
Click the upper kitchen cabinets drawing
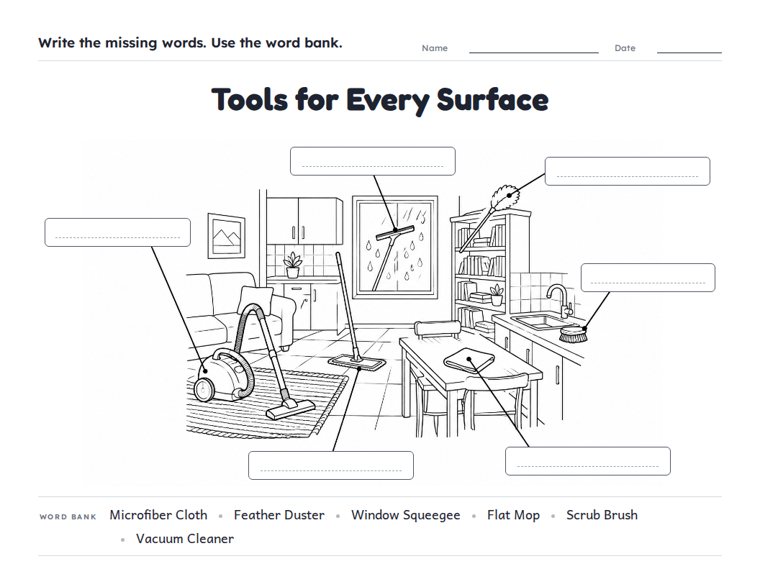[x=304, y=221]
